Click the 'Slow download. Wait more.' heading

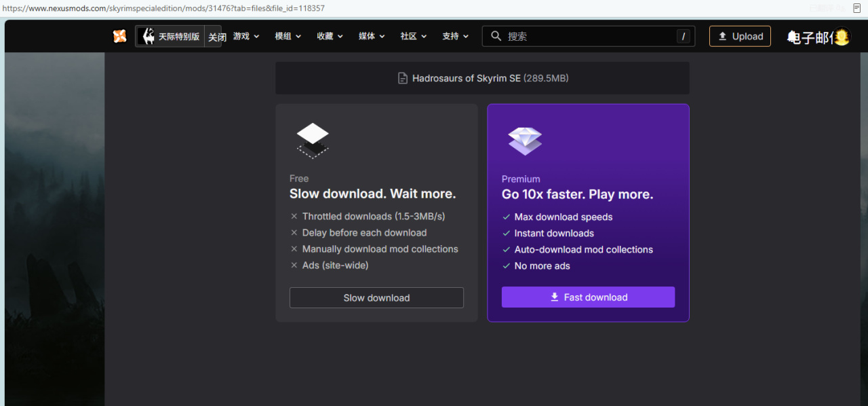coord(373,194)
